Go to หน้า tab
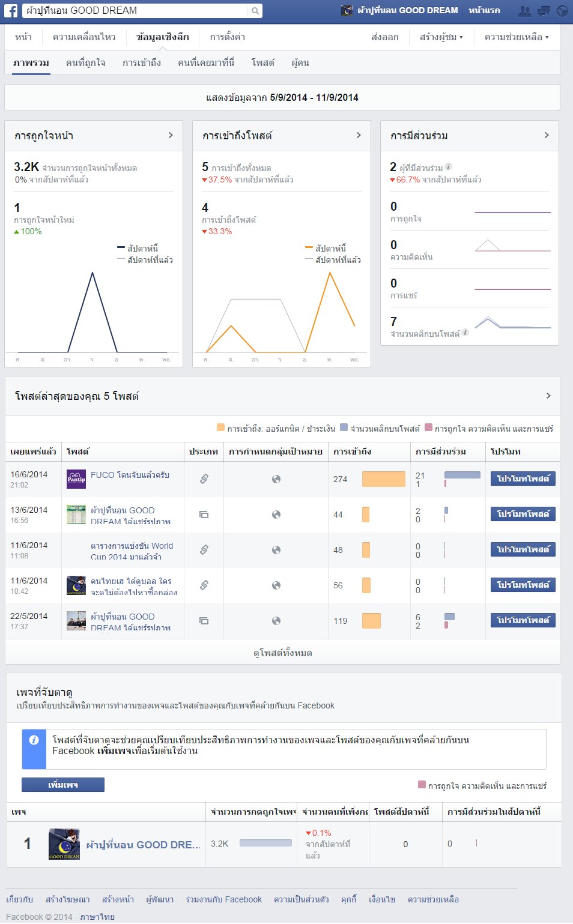This screenshot has height=924, width=573. (23, 37)
